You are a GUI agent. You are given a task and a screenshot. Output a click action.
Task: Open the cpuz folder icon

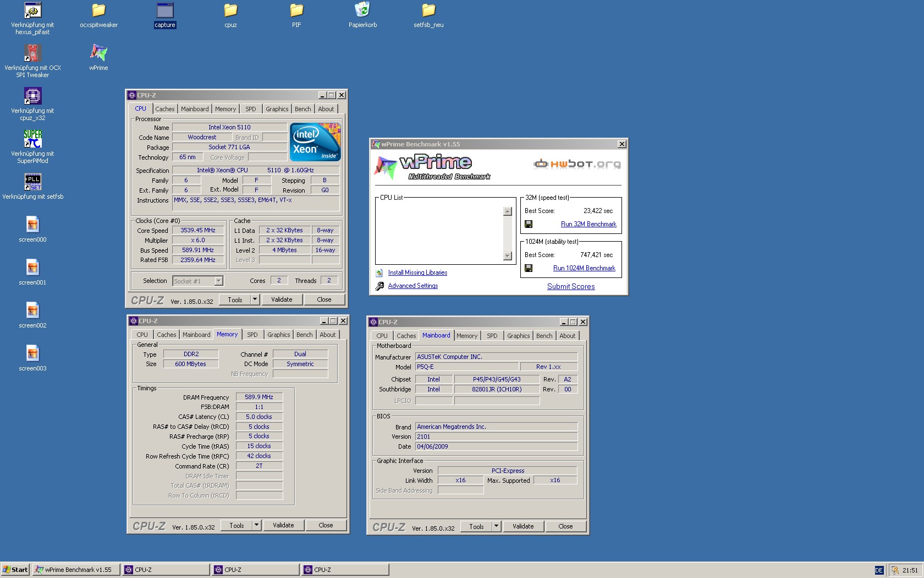coord(230,10)
